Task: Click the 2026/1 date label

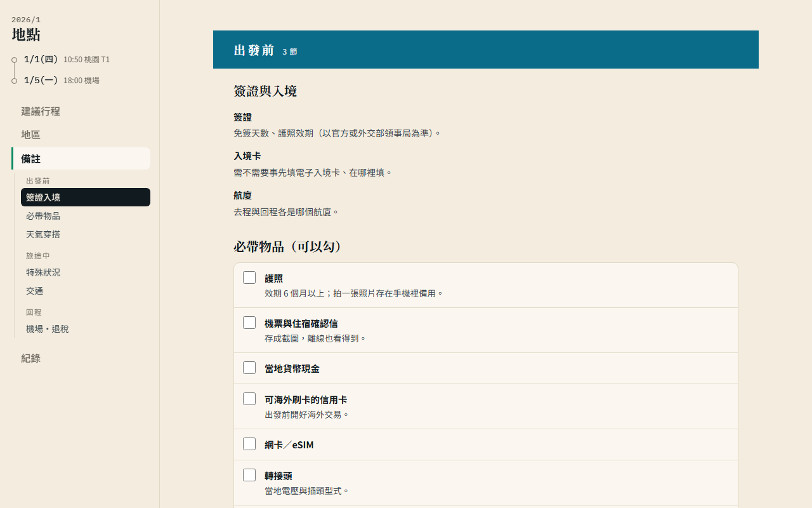Action: 26,20
